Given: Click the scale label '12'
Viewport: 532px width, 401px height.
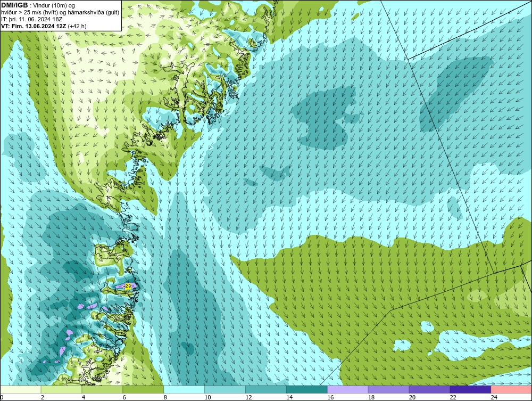Looking at the screenshot, I should (248, 397).
